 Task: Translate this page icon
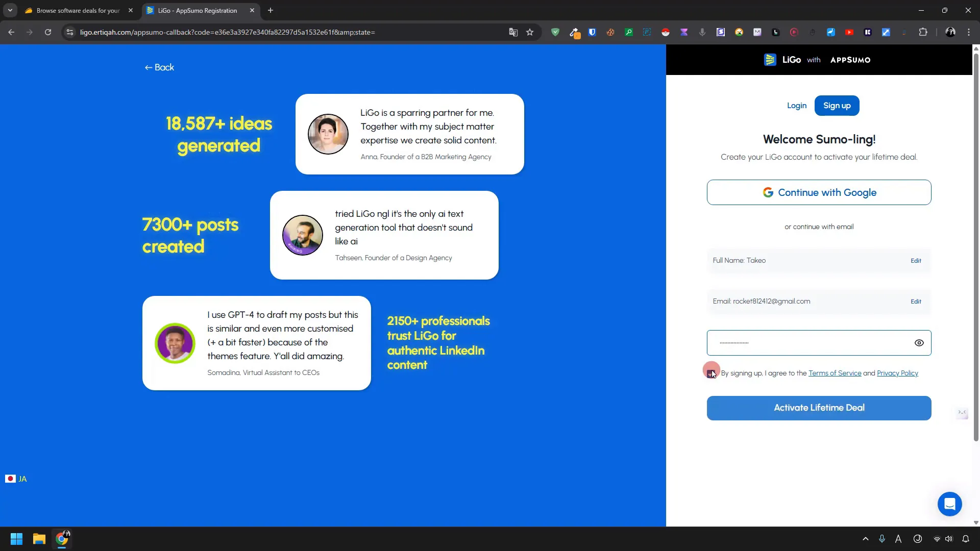pyautogui.click(x=513, y=32)
